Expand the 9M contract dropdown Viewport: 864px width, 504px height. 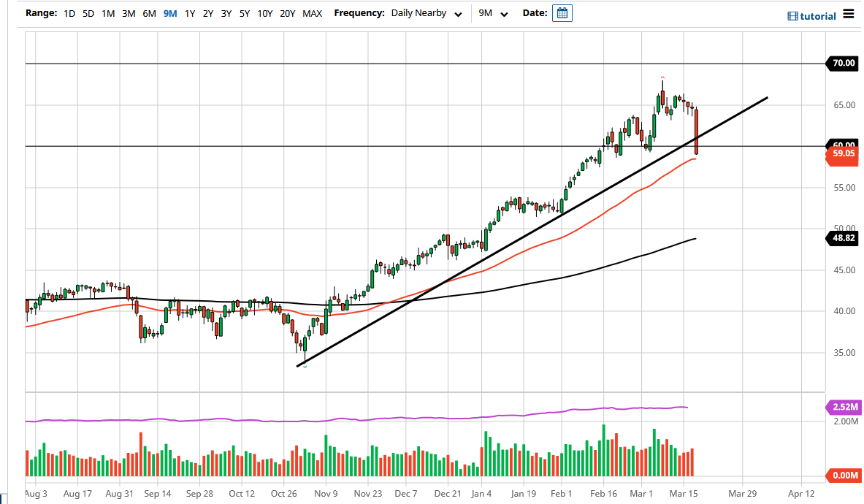coord(490,13)
